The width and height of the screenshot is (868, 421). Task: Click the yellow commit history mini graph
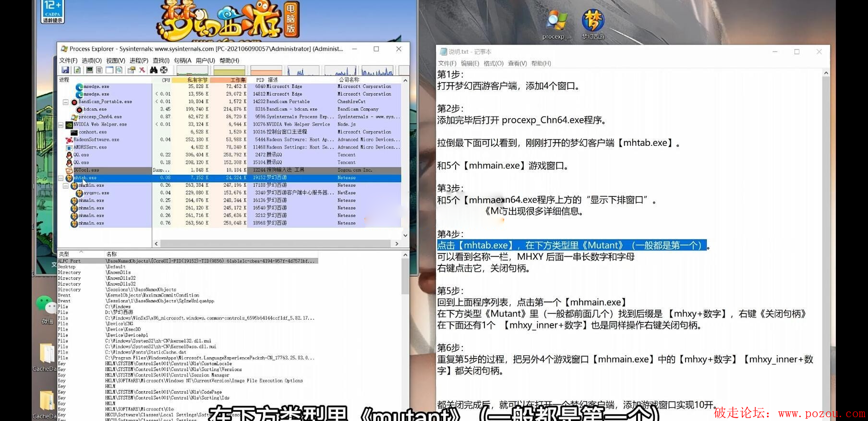tap(229, 71)
